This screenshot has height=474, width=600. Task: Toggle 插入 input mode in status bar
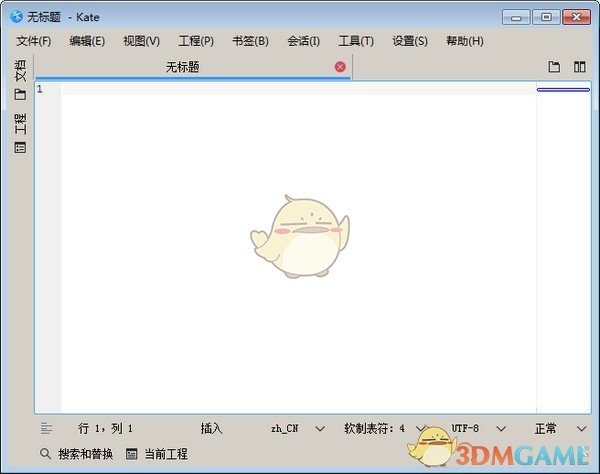click(211, 428)
